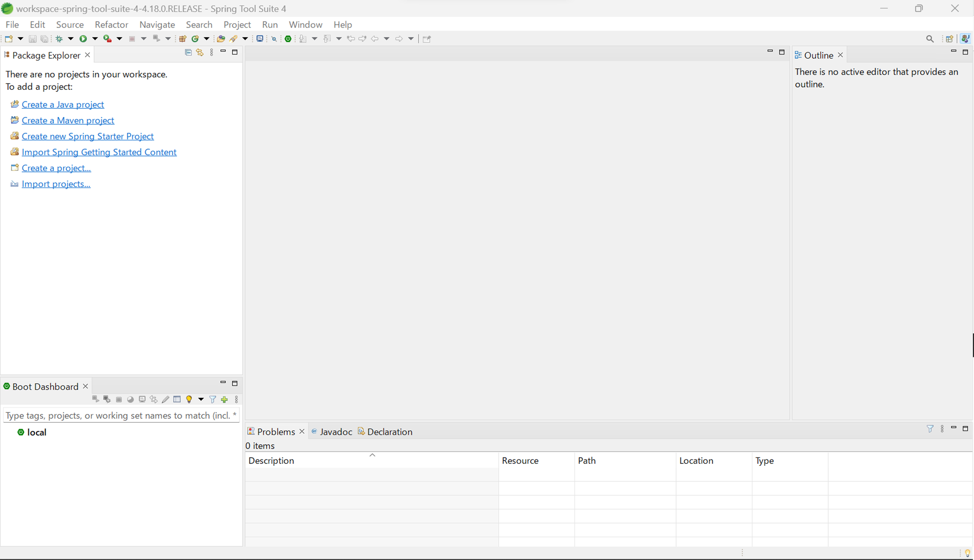Toggle Link with Editor in Package Explorer
Image resolution: width=974 pixels, height=560 pixels.
pos(200,52)
